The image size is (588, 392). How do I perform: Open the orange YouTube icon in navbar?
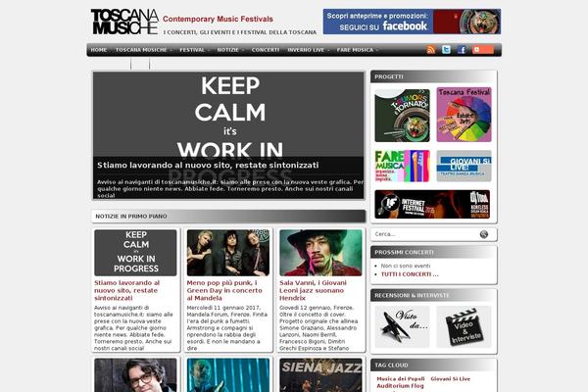[483, 50]
